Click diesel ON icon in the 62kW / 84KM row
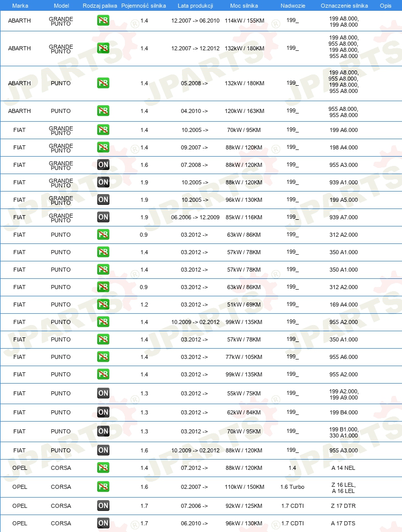This screenshot has width=402, height=532. 103,412
